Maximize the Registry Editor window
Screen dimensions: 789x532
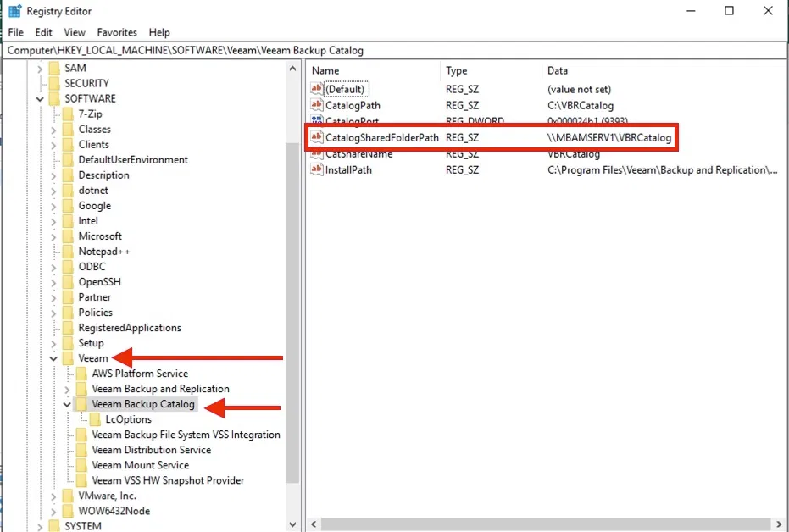[729, 10]
